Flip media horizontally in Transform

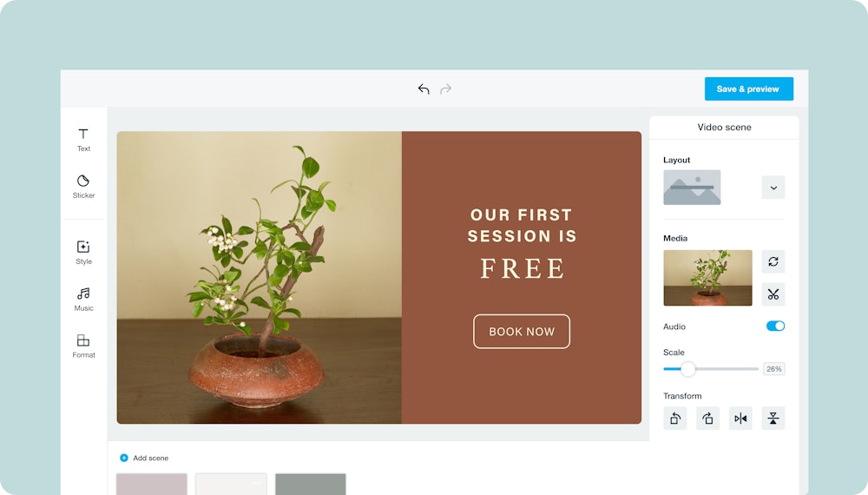(740, 418)
